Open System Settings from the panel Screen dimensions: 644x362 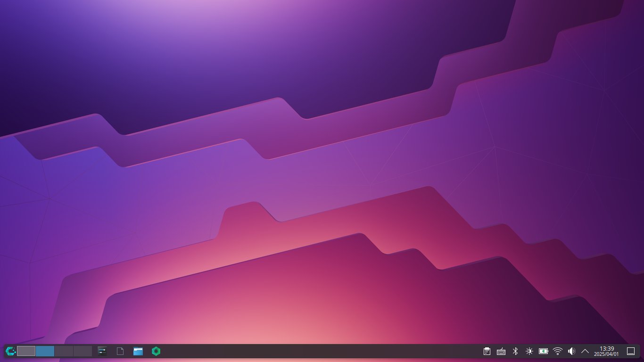pos(102,351)
